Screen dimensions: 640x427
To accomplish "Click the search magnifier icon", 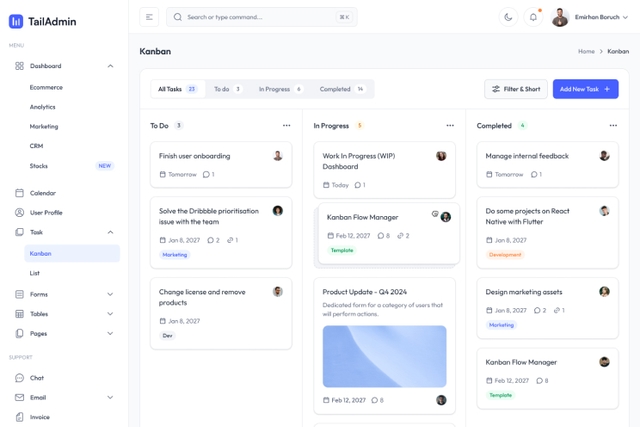I will click(x=178, y=17).
